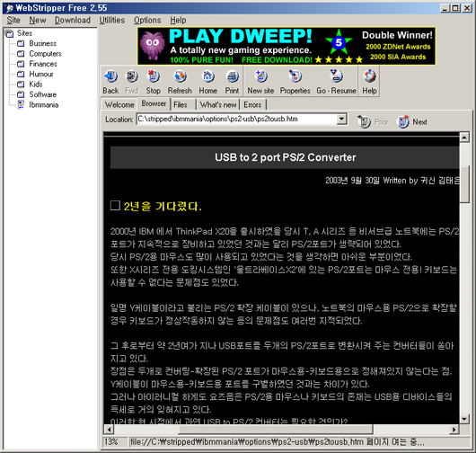Click the WebStripper title bar app icon
The width and height of the screenshot is (476, 453).
[9, 8]
